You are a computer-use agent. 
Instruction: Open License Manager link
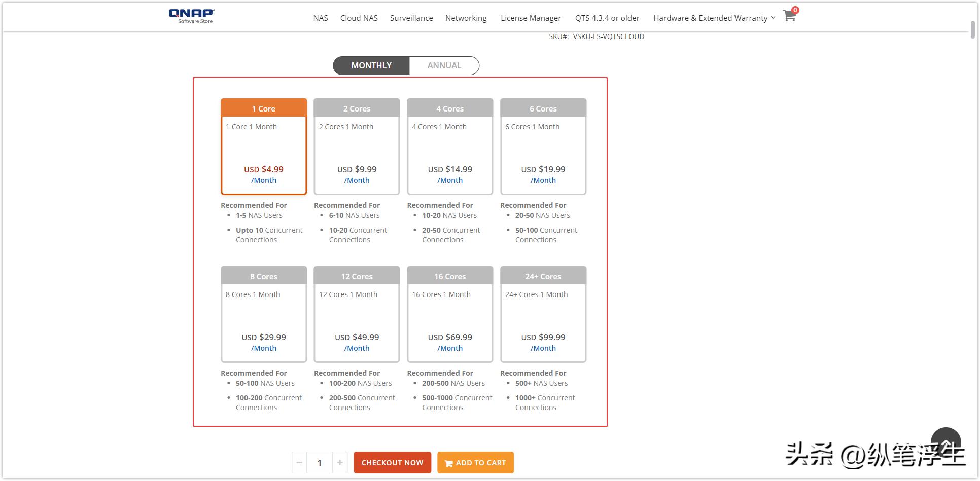click(x=531, y=18)
